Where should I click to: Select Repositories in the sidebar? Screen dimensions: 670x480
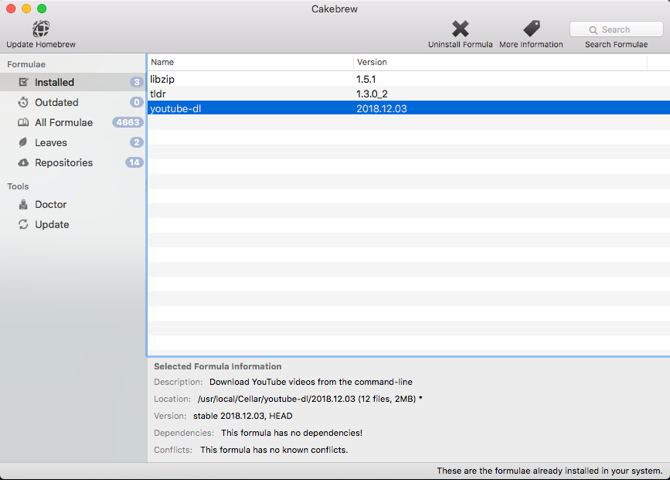click(63, 162)
